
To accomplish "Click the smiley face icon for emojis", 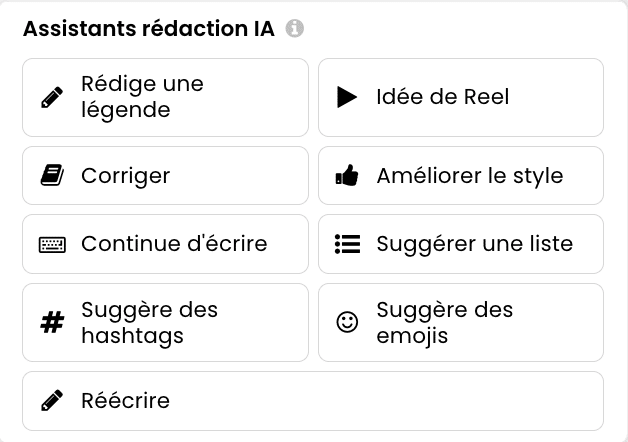I will [x=347, y=323].
